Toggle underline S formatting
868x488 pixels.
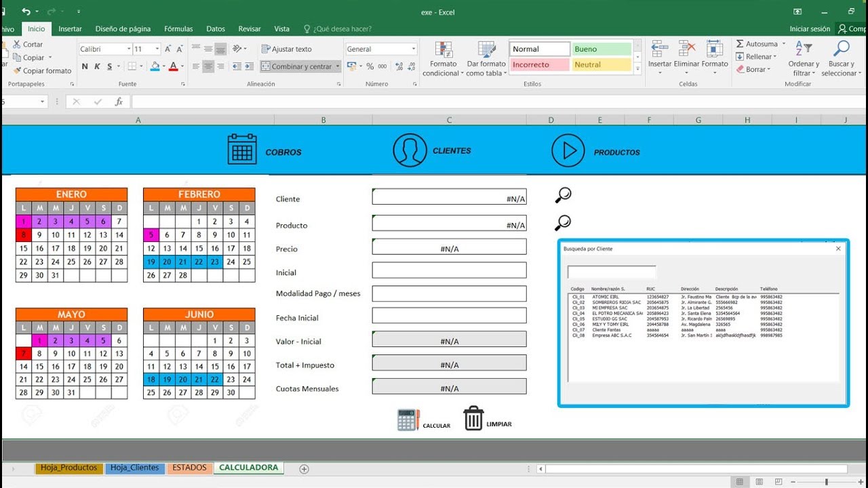point(110,66)
